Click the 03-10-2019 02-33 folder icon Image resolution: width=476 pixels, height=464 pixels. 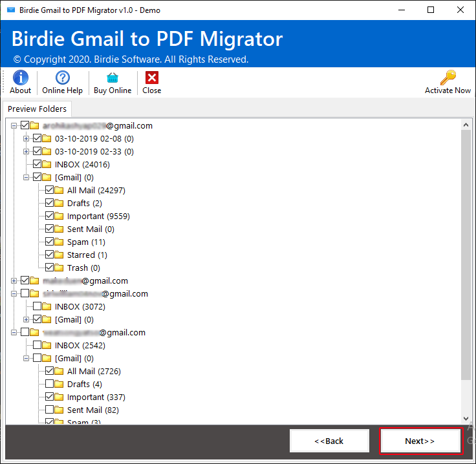(47, 151)
